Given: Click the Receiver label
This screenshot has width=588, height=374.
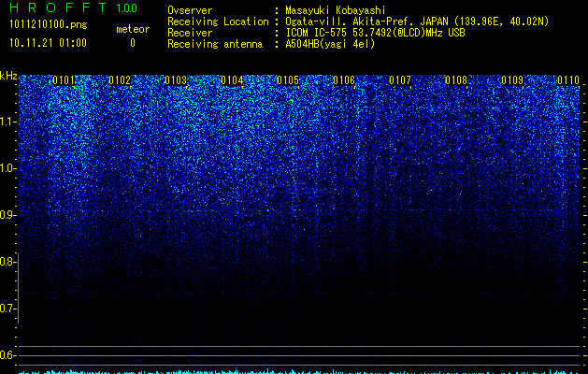Looking at the screenshot, I should pos(190,33).
